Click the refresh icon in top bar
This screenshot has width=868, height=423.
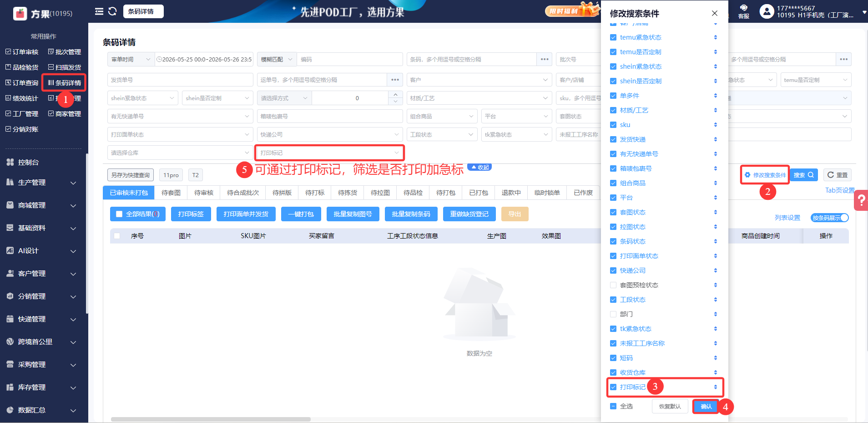(x=112, y=11)
